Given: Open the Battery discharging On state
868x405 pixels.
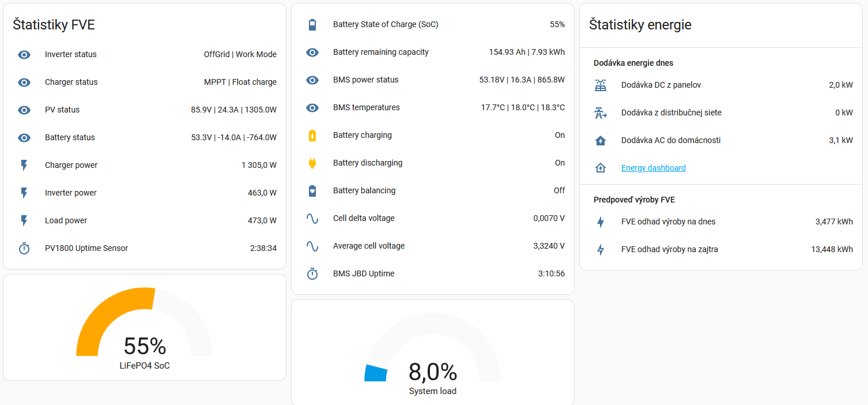Looking at the screenshot, I should [x=559, y=163].
